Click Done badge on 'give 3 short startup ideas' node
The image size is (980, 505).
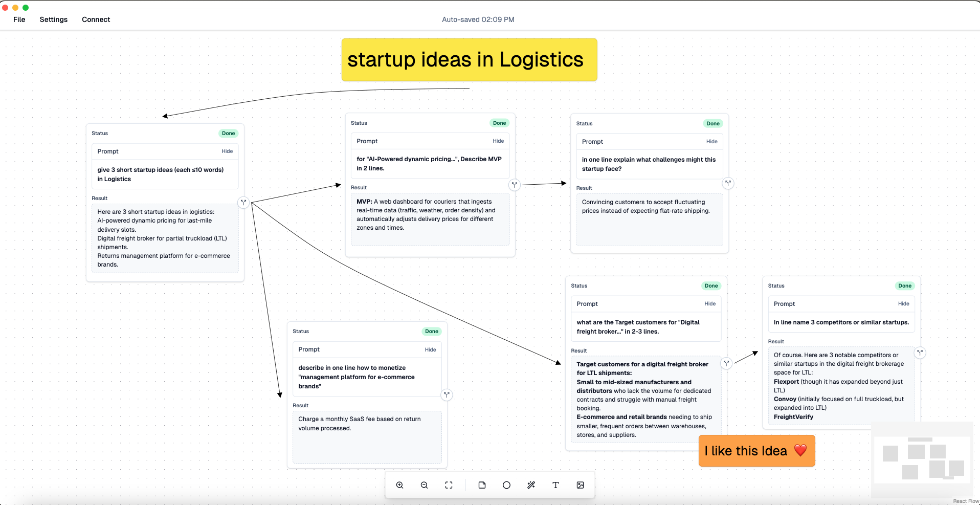[x=228, y=134]
